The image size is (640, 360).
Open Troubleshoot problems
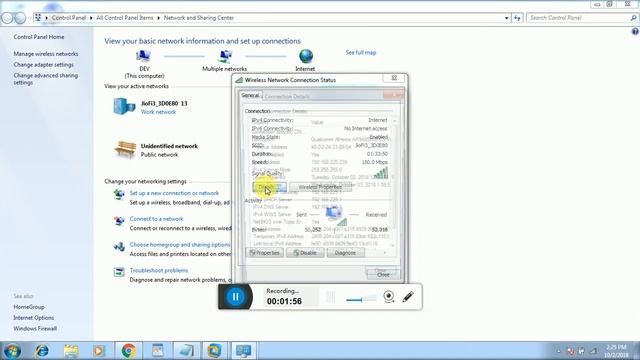159,270
